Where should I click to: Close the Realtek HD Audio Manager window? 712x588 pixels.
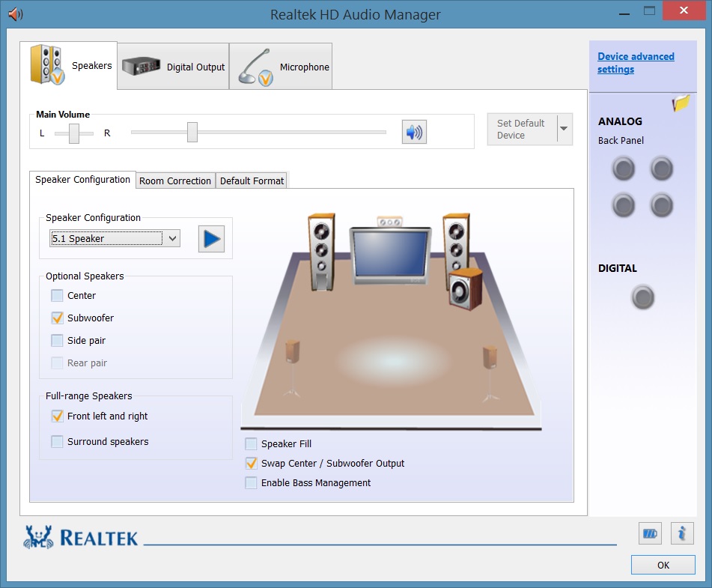pos(684,11)
